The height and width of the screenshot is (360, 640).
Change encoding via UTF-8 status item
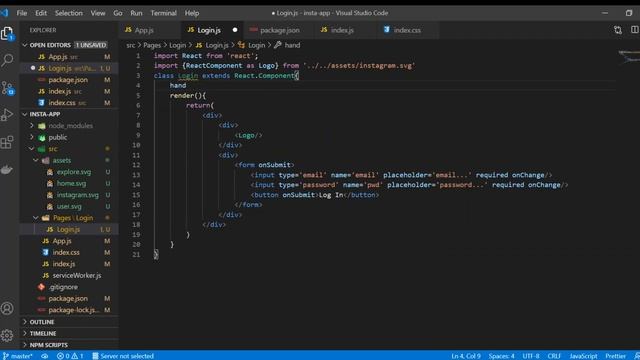pyautogui.click(x=531, y=356)
